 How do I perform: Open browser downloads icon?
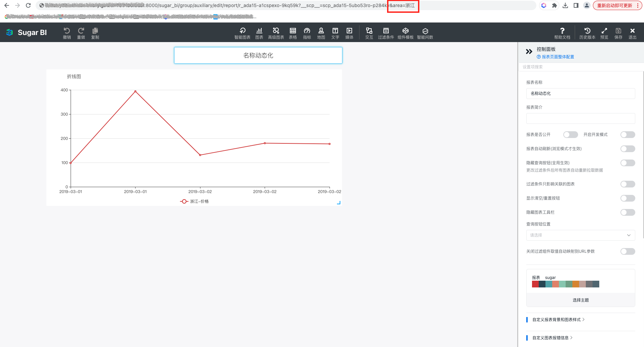(x=565, y=5)
